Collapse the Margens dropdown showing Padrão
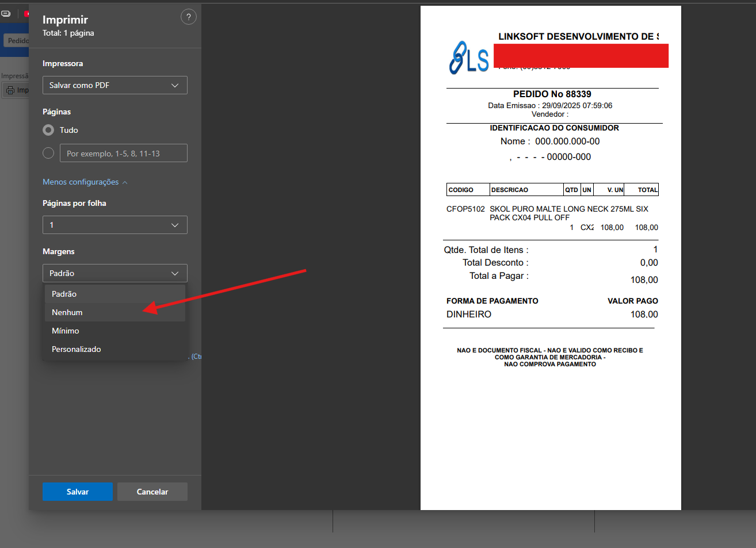 pyautogui.click(x=114, y=273)
